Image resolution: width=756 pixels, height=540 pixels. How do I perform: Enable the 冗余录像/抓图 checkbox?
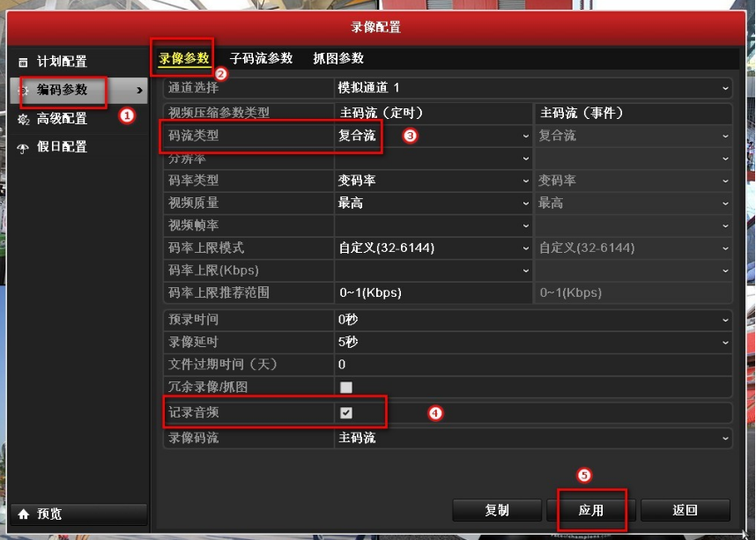345,387
